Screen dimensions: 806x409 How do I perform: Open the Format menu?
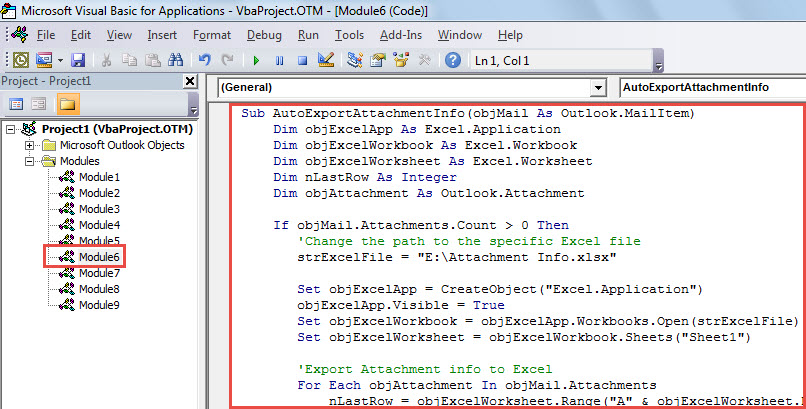pyautogui.click(x=212, y=35)
